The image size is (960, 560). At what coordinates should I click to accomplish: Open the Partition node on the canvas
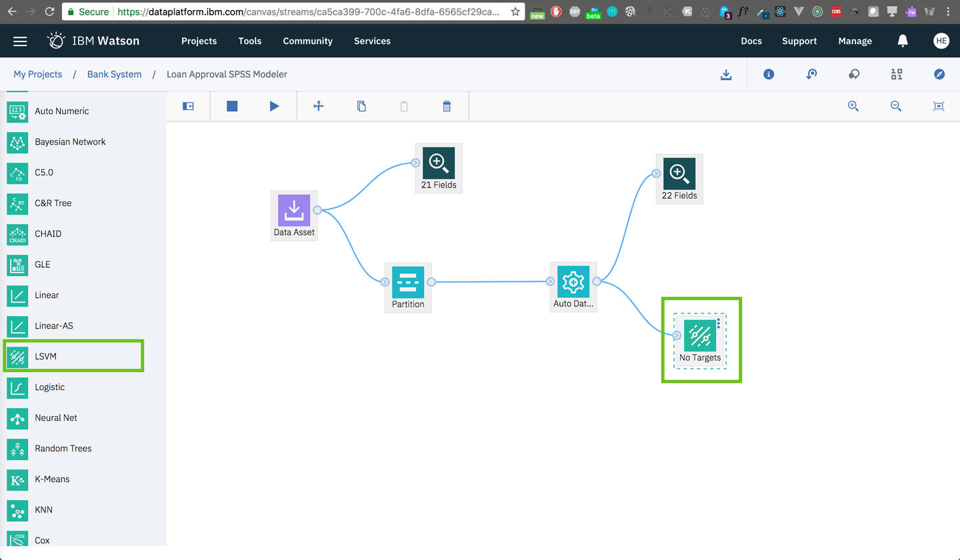[x=407, y=282]
